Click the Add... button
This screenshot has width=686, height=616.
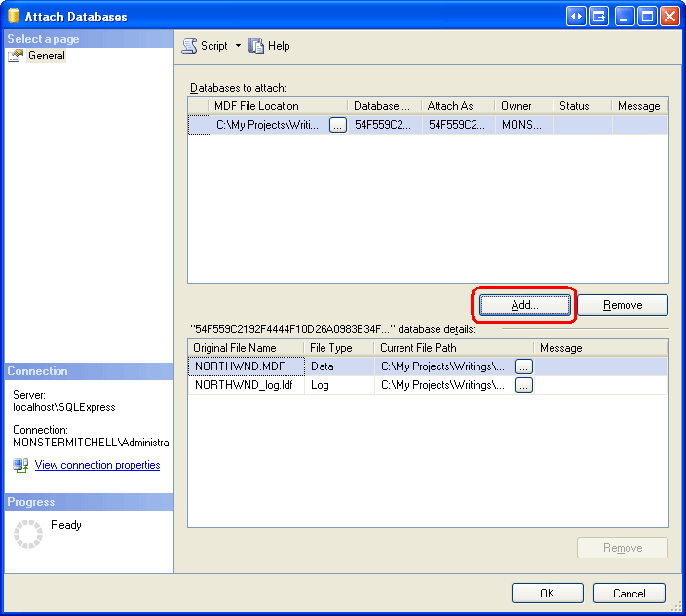pyautogui.click(x=525, y=305)
